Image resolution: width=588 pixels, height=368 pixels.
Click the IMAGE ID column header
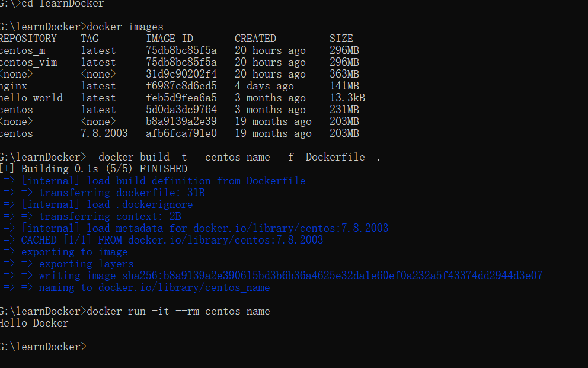click(x=170, y=39)
